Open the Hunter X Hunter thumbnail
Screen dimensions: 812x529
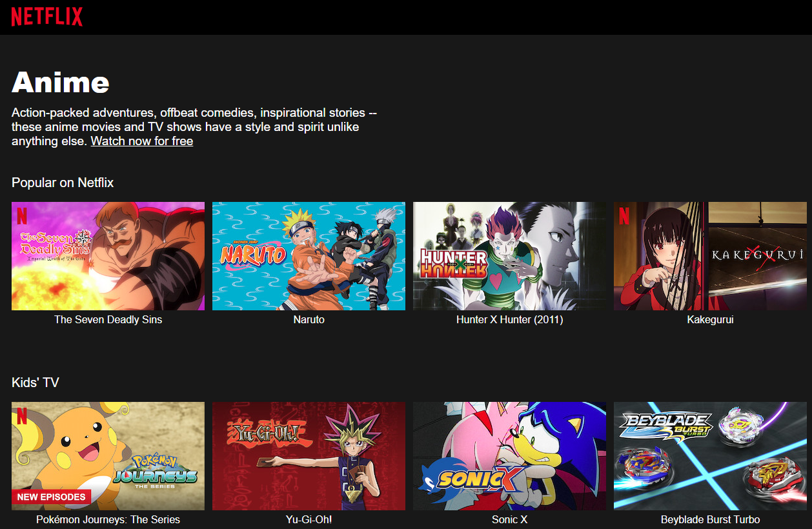[509, 256]
